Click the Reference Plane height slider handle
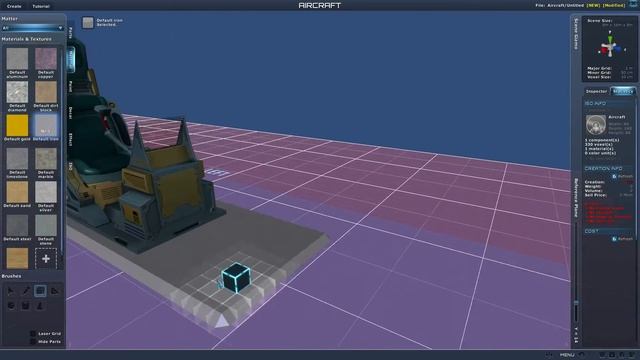Viewport: 640px width, 360px height. click(576, 303)
